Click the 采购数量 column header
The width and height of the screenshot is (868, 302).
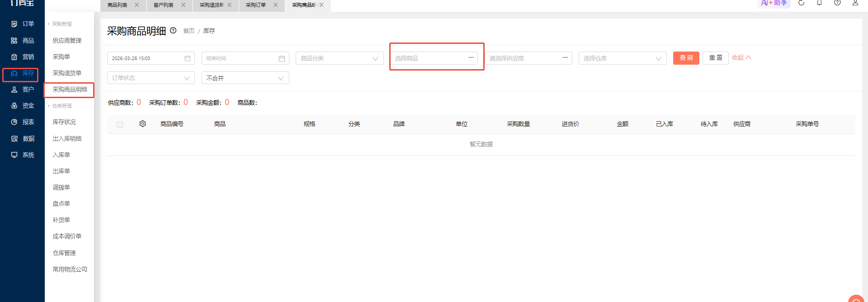pyautogui.click(x=519, y=124)
